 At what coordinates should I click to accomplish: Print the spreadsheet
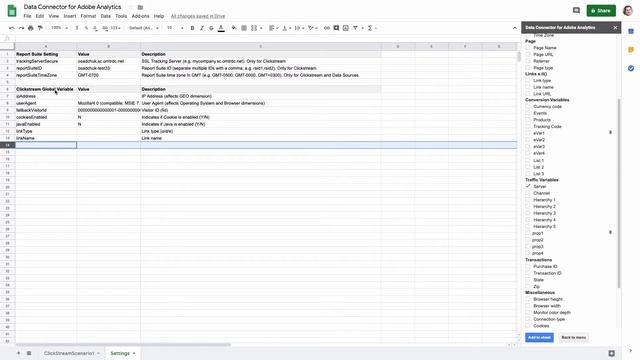tap(31, 28)
